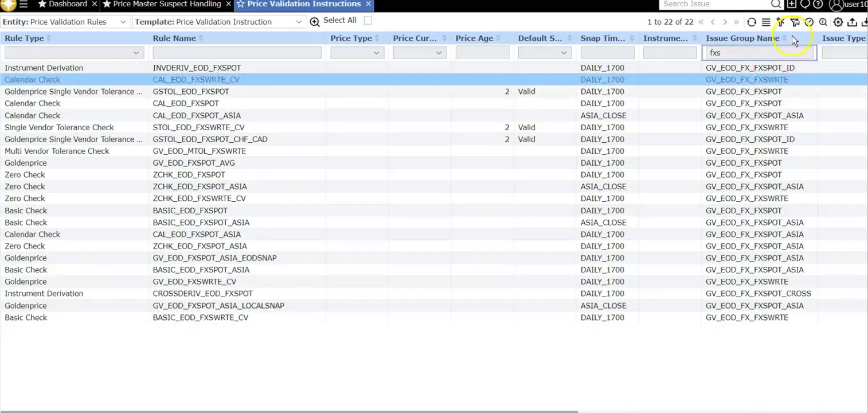This screenshot has width=868, height=413.
Task: Click the Snap Time filter input
Action: coord(607,53)
